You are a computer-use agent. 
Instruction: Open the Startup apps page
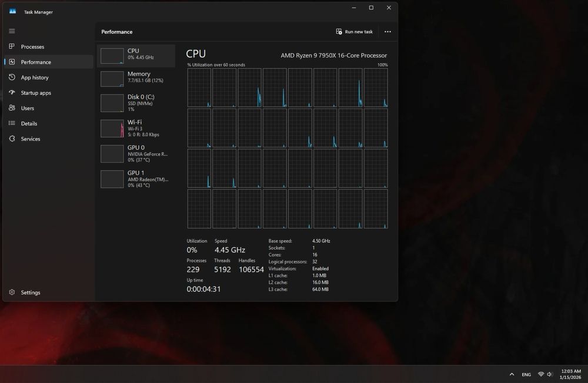pyautogui.click(x=36, y=93)
